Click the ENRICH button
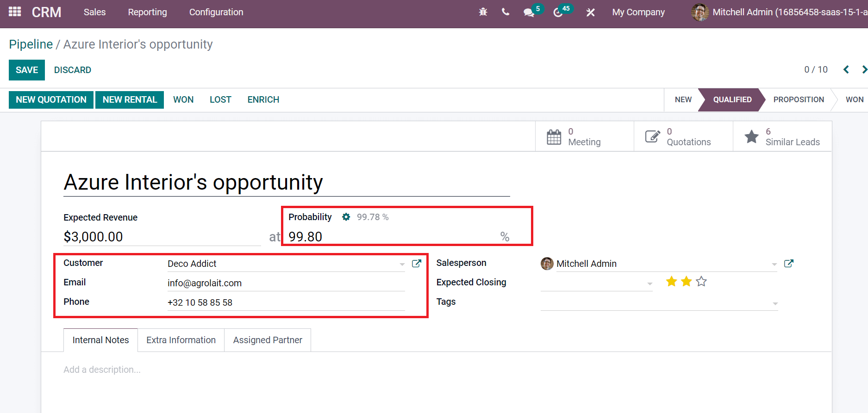Screen dimensions: 868x413 (263, 100)
